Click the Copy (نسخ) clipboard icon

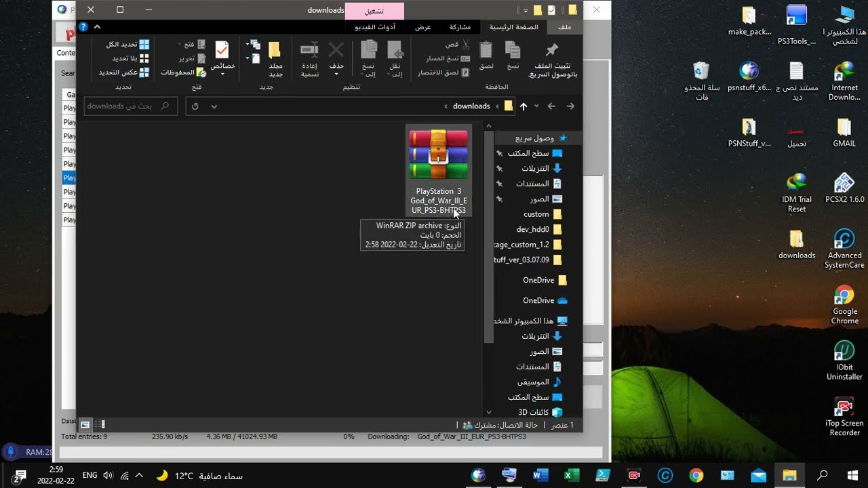513,49
